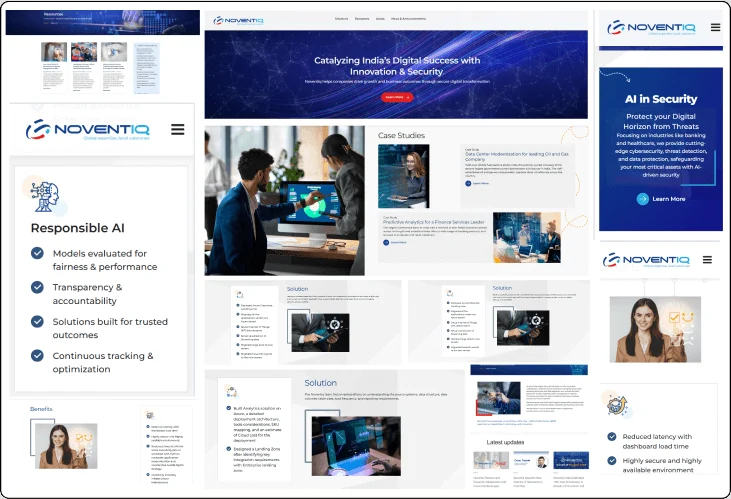Click the Noventiq logo above the Responsible AI card
Viewport: 731px width, 499px height.
tap(88, 129)
